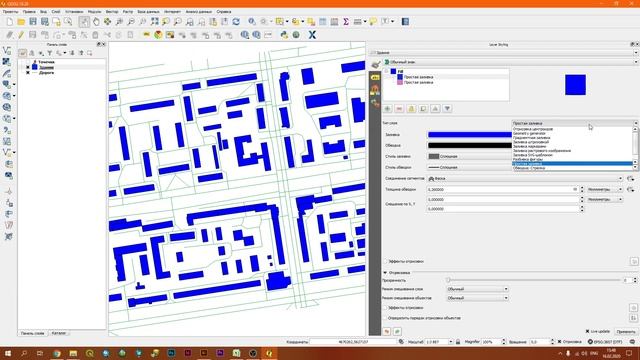Image resolution: width=640 pixels, height=360 pixels.
Task: Toggle the Live update checkbox
Action: [587, 331]
